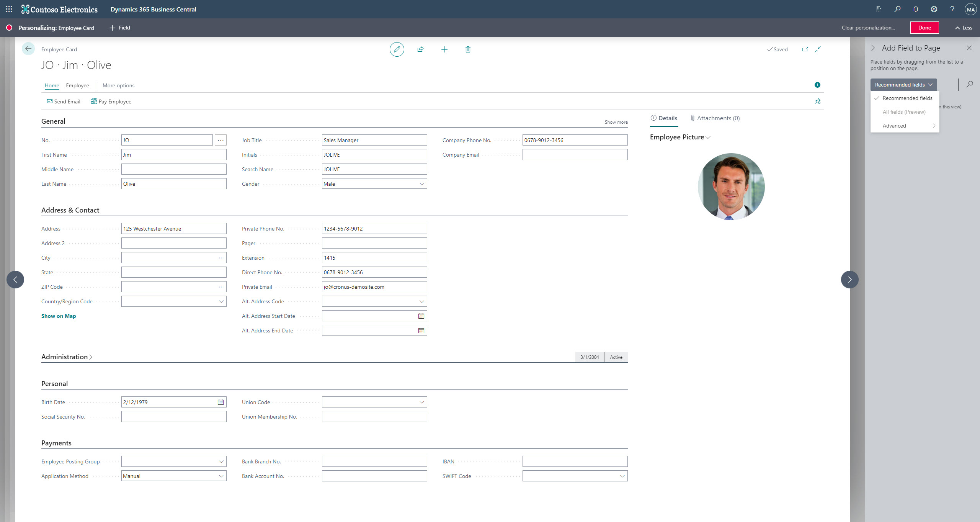Open Country/Region Code dropdown

[x=221, y=301]
